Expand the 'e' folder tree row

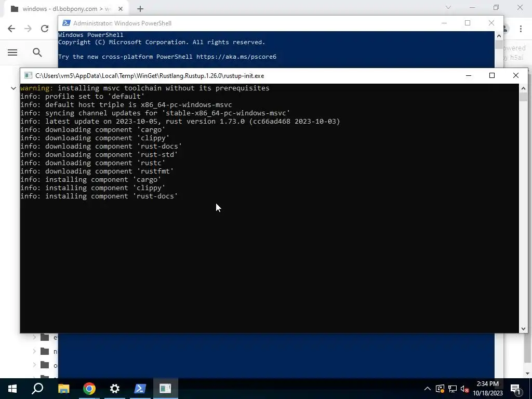pos(34,337)
